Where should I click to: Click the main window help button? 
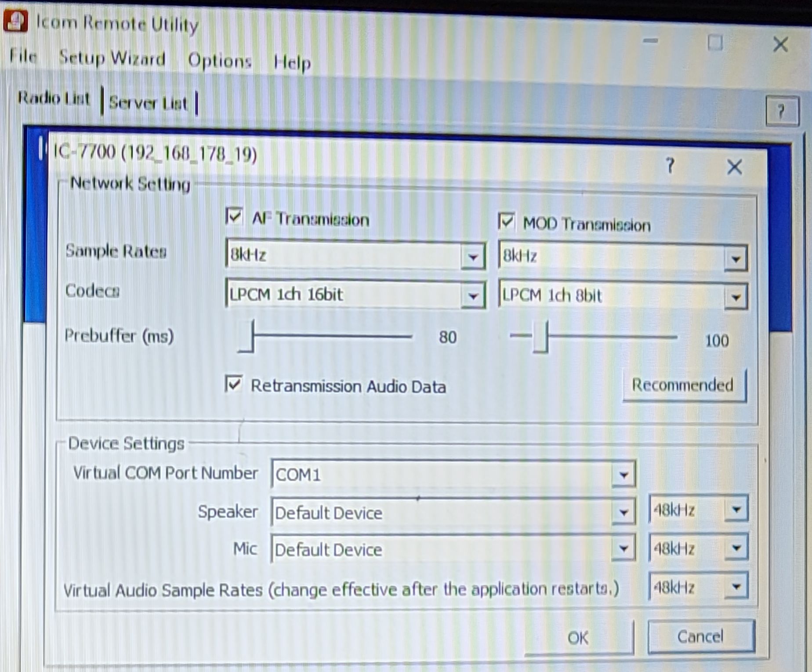pos(781,112)
